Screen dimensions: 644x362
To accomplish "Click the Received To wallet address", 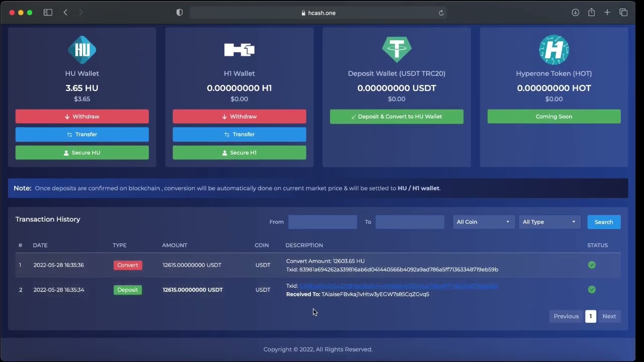I will (x=375, y=294).
